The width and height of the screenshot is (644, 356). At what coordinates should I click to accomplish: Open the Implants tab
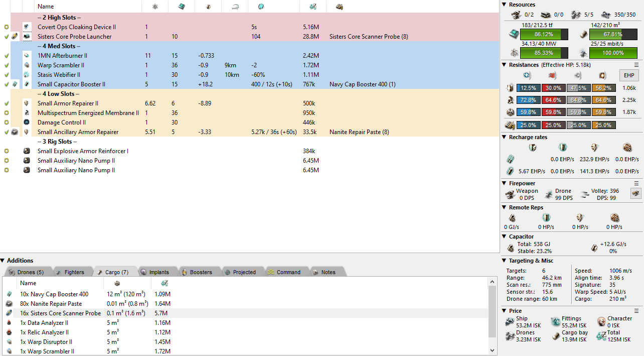pyautogui.click(x=157, y=272)
